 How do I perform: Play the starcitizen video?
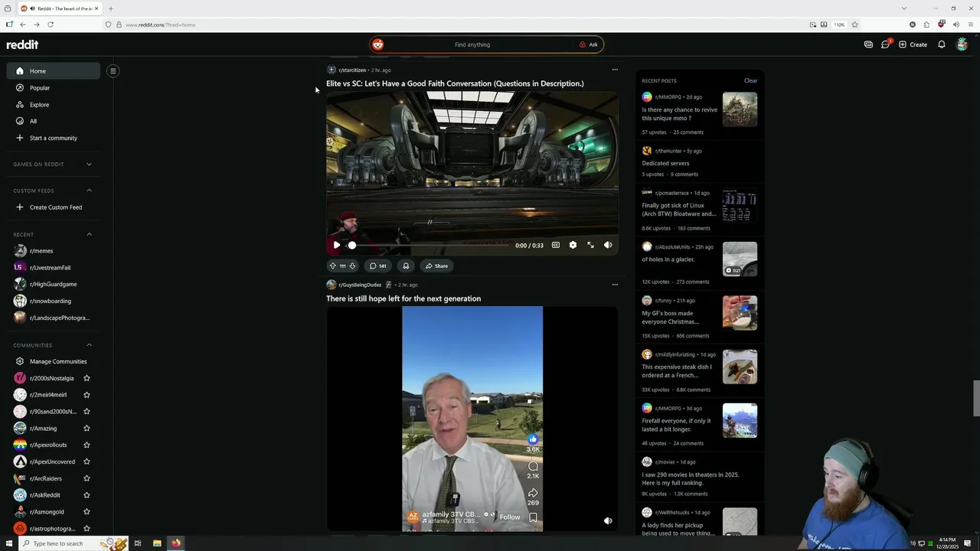tap(336, 245)
